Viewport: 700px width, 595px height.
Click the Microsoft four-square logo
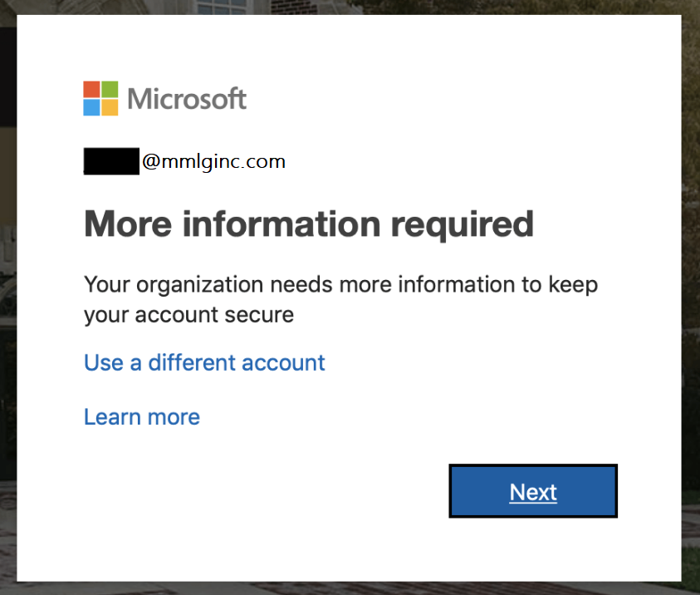coord(99,97)
